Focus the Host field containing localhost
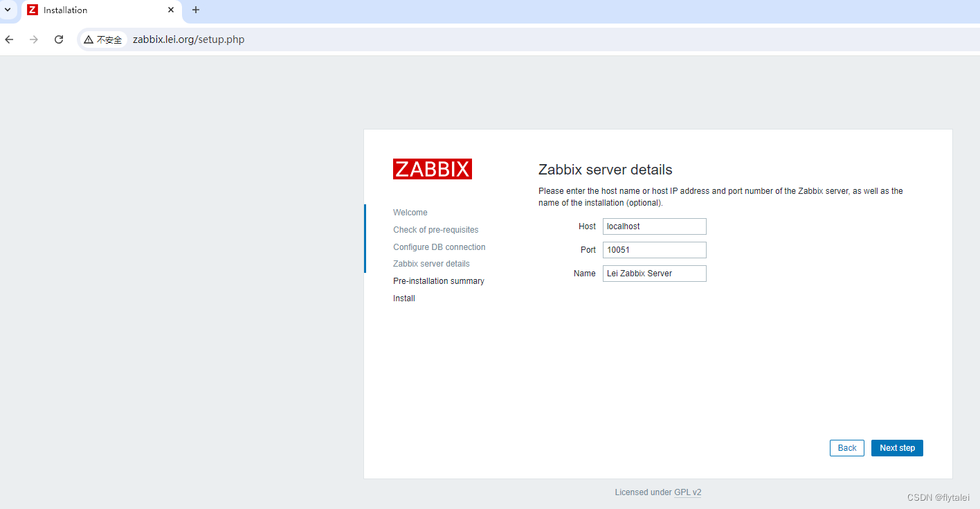The image size is (980, 509). 655,226
